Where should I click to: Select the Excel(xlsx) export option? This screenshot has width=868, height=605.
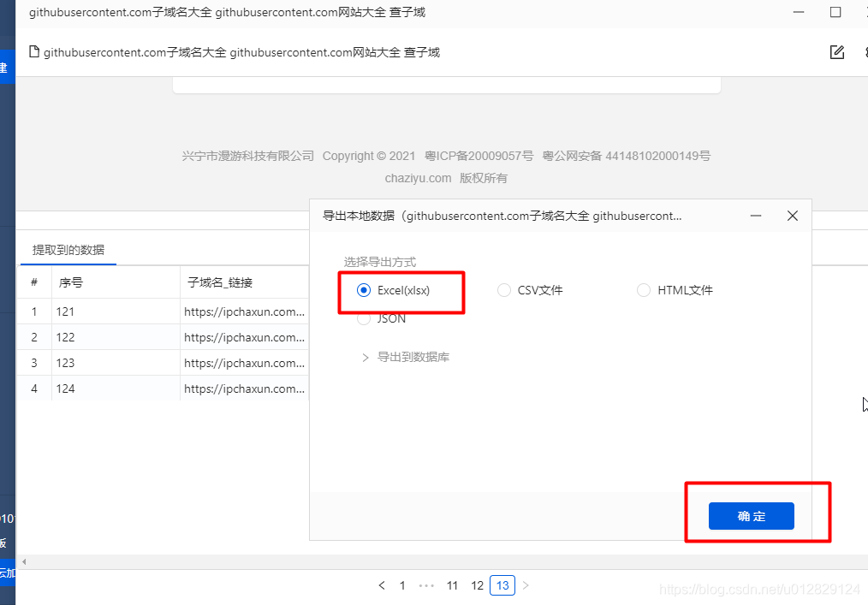pyautogui.click(x=394, y=290)
